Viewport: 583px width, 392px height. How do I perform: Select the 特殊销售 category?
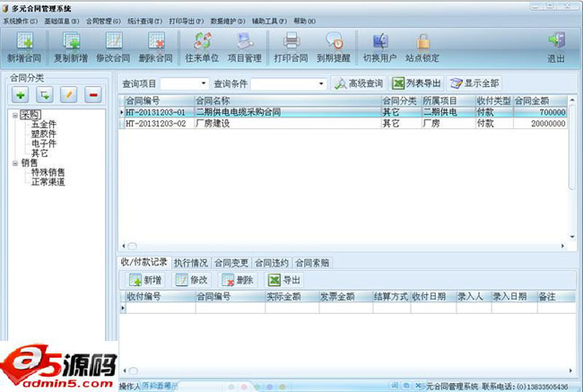point(48,172)
